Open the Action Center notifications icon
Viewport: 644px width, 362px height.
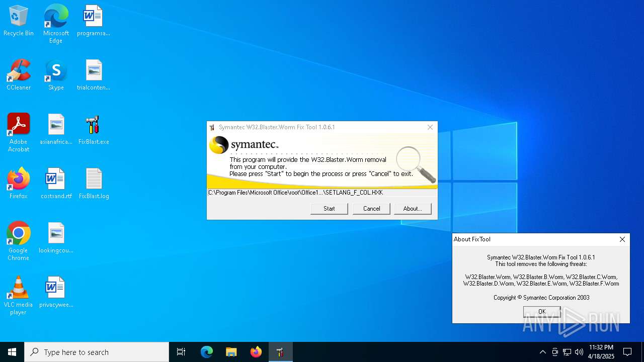click(627, 352)
